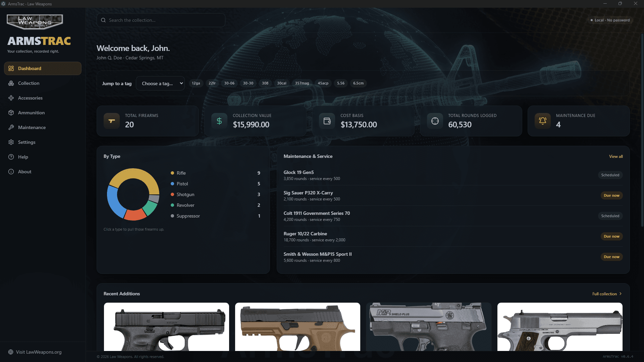Click Due now badge for Ruger 10/22 Carbine
Viewport: 644px width, 362px height.
611,236
